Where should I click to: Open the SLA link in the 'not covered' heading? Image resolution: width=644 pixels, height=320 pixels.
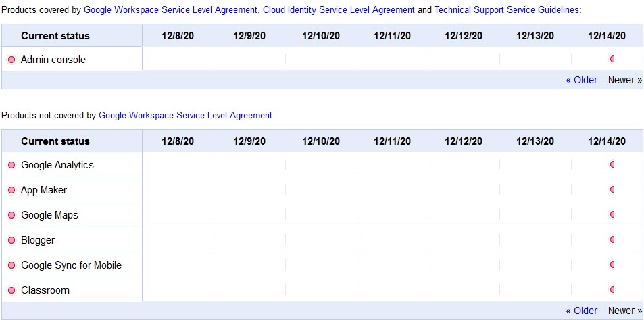pos(186,116)
